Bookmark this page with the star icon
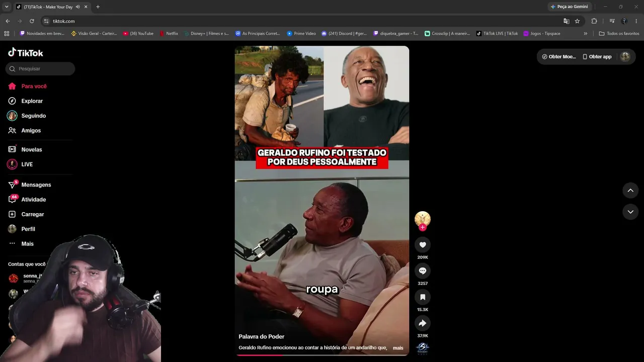This screenshot has width=644, height=362. (577, 21)
